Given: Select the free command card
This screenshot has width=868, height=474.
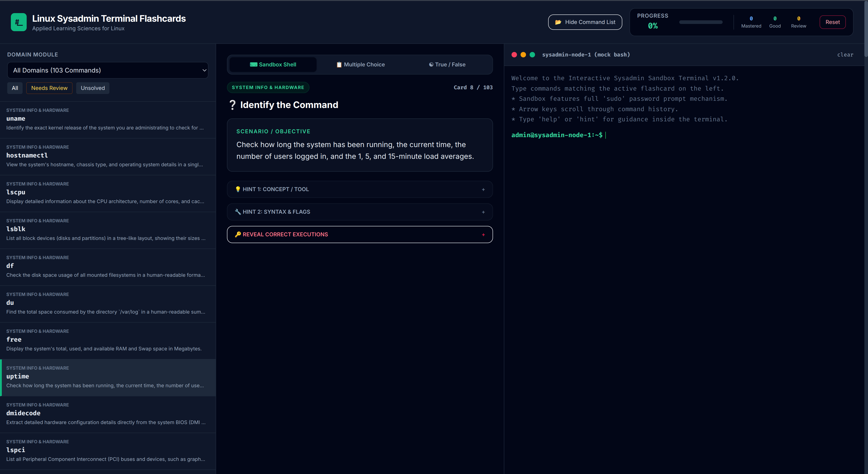Looking at the screenshot, I should [108, 341].
